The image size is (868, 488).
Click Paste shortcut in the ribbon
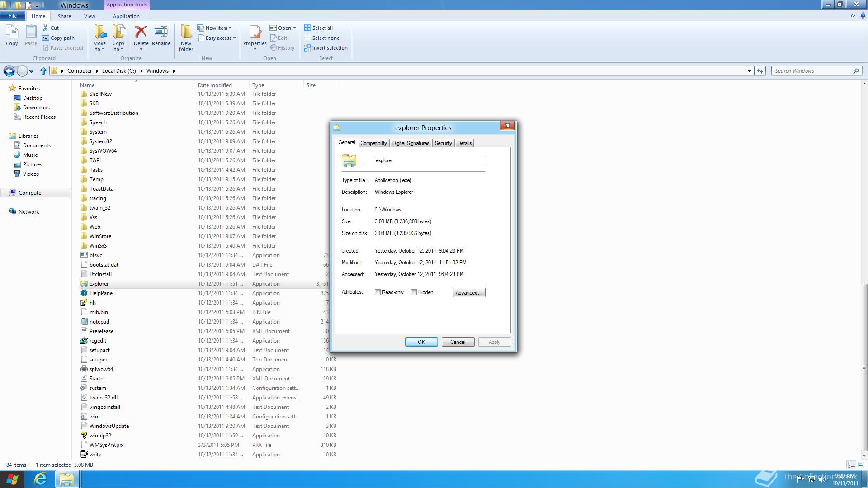pos(63,48)
